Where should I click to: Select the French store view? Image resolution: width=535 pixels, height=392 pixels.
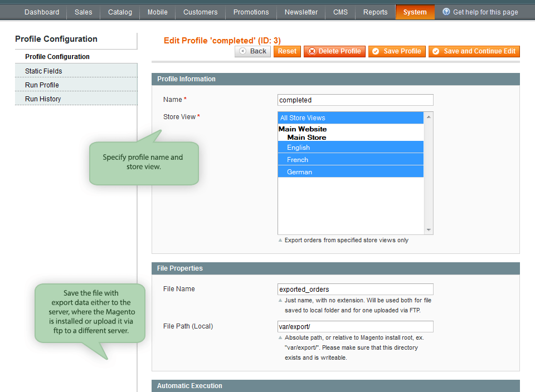(x=351, y=160)
